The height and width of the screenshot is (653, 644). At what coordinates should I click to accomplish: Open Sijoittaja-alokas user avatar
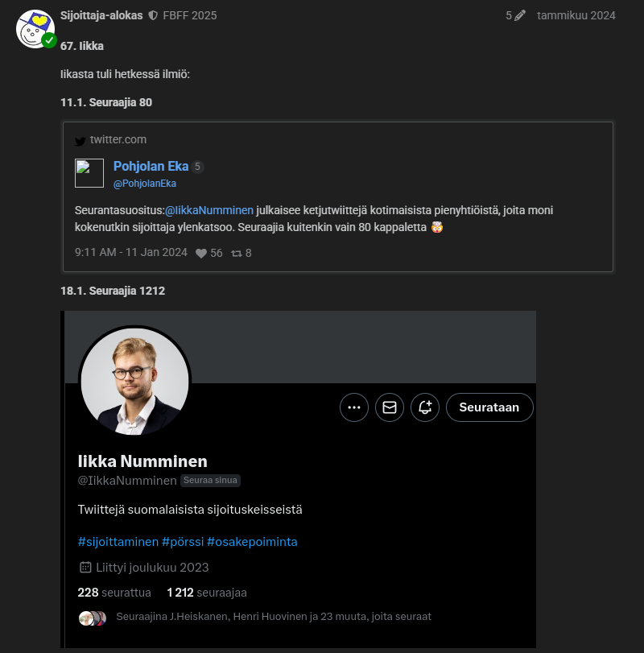(x=35, y=29)
